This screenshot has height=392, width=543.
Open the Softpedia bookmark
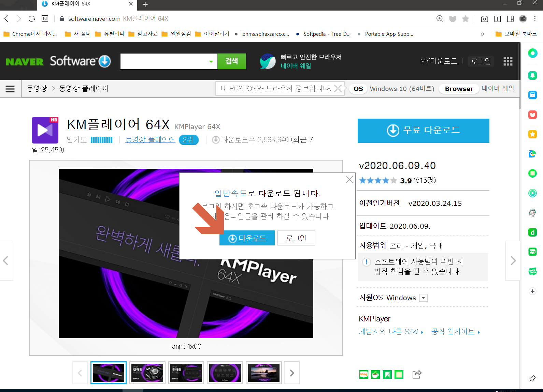(x=324, y=34)
